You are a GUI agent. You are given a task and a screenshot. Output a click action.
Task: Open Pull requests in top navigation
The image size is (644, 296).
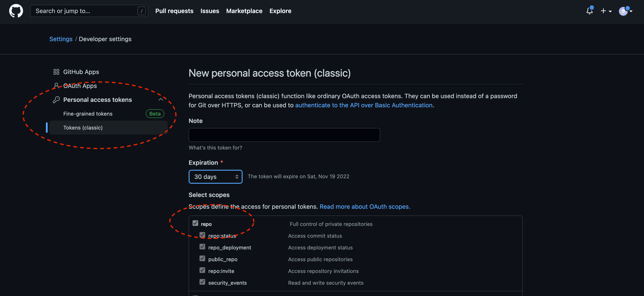[x=174, y=11]
